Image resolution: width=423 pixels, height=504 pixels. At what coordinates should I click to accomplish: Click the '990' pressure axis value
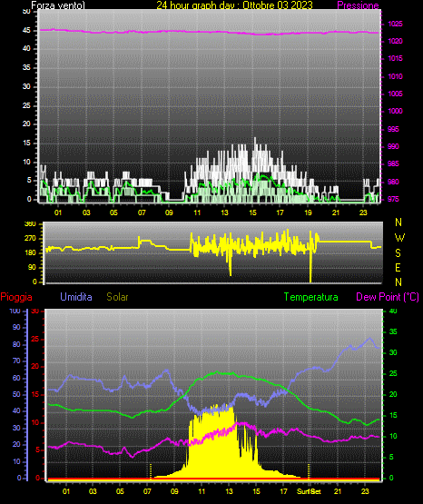pos(393,146)
